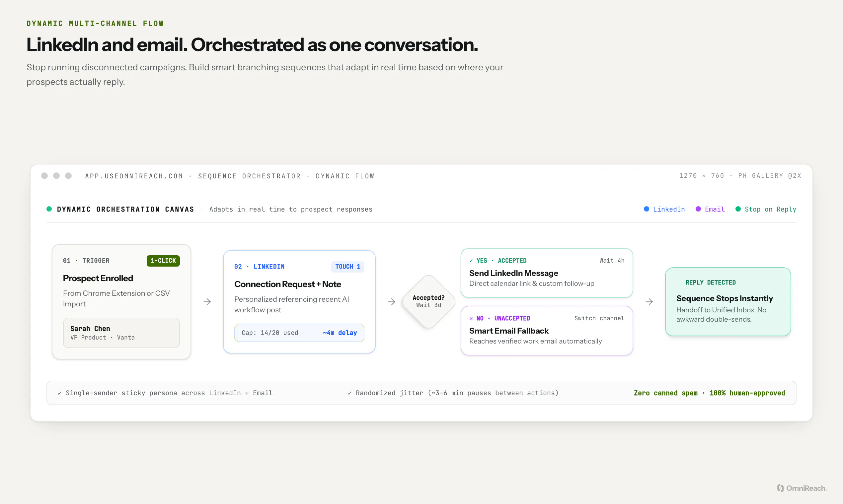The width and height of the screenshot is (843, 504).
Task: Click the green Stop on Reply legend item
Action: [766, 209]
